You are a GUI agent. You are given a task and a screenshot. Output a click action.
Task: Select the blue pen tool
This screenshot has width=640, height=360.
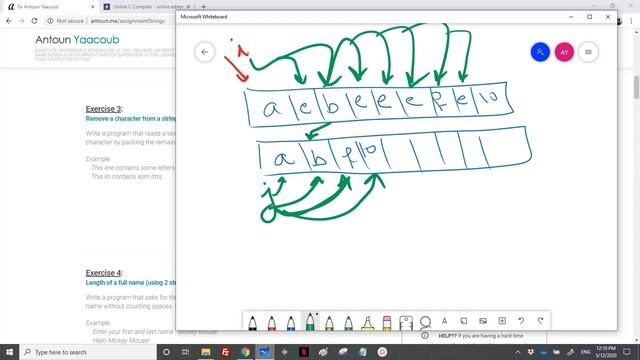(x=291, y=322)
